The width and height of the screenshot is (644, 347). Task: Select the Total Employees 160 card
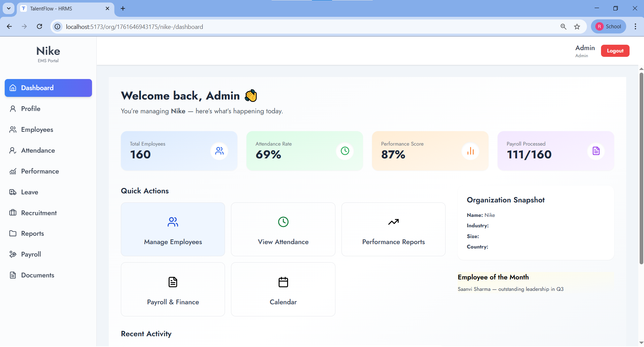coord(179,151)
